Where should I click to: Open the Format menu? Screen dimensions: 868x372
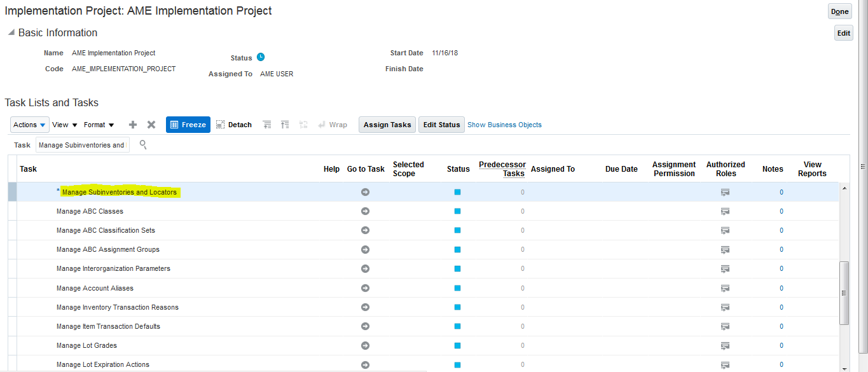click(99, 125)
